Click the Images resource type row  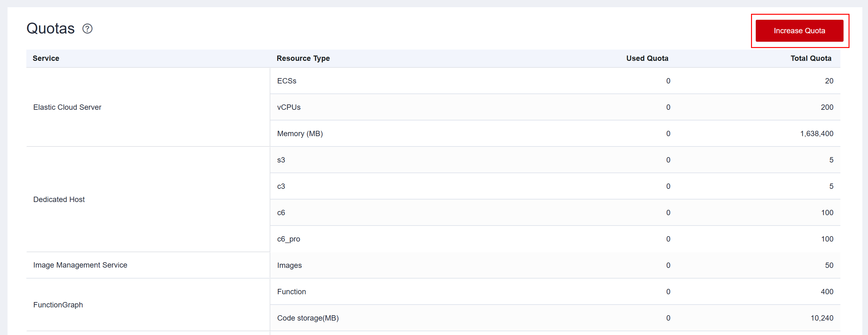click(289, 265)
